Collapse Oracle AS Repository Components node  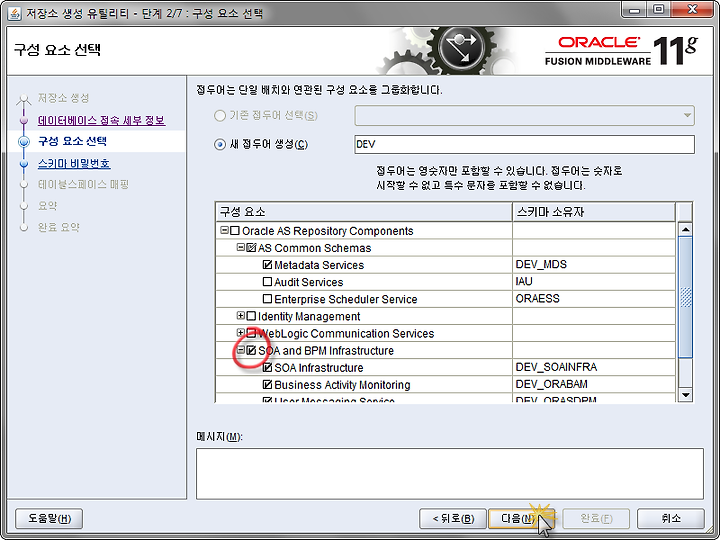(x=224, y=230)
